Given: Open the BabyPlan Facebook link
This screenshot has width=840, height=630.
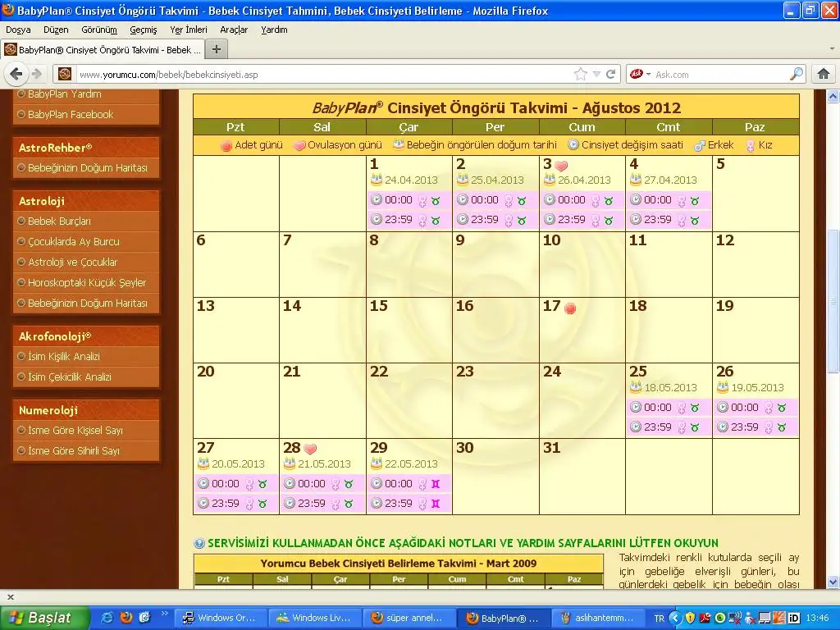Looking at the screenshot, I should (71, 114).
